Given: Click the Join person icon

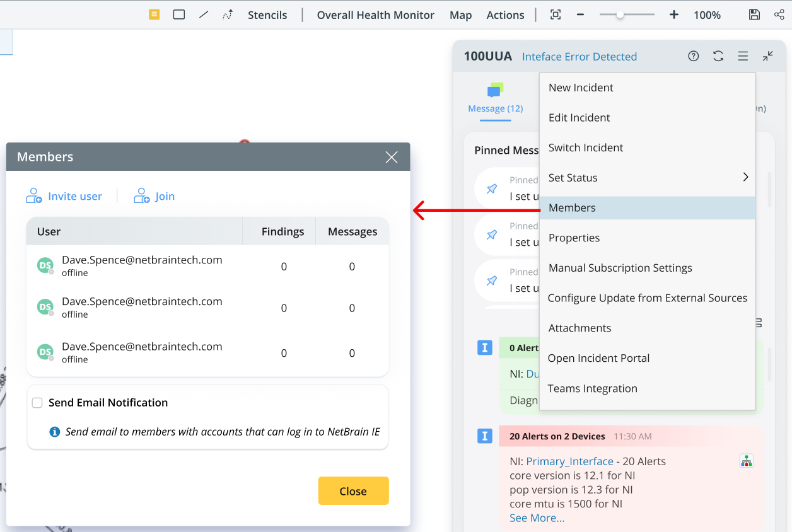Looking at the screenshot, I should (x=142, y=196).
